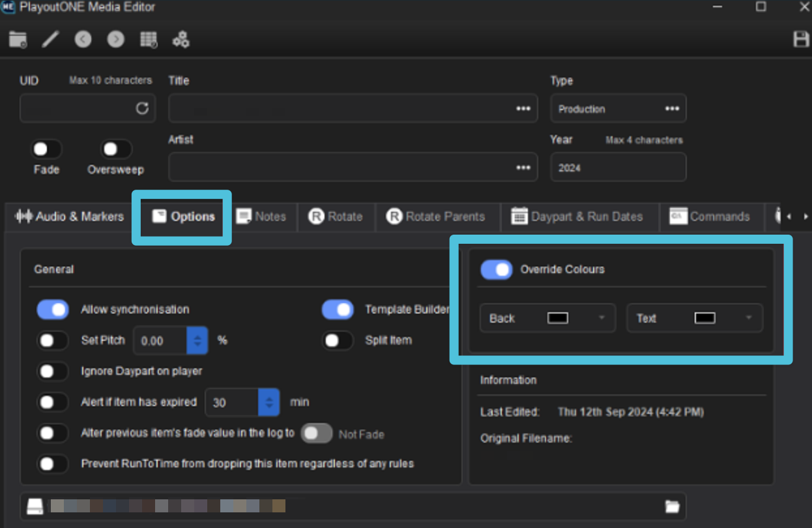
Task: Open the grid table icon in toolbar
Action: [149, 40]
